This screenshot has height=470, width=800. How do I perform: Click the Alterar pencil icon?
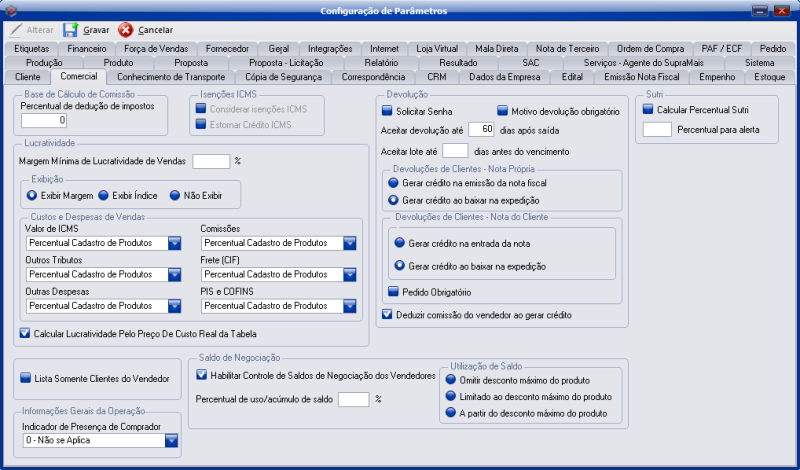[x=16, y=30]
